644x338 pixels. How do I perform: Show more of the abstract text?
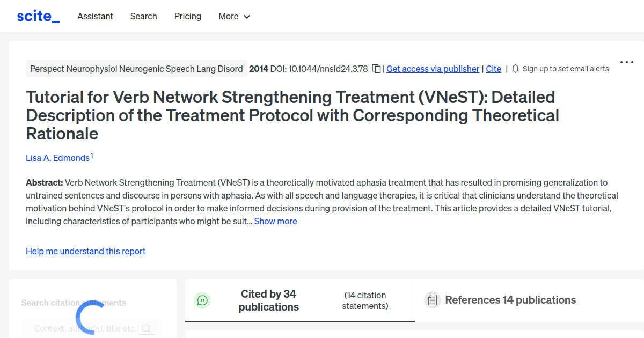click(x=275, y=221)
